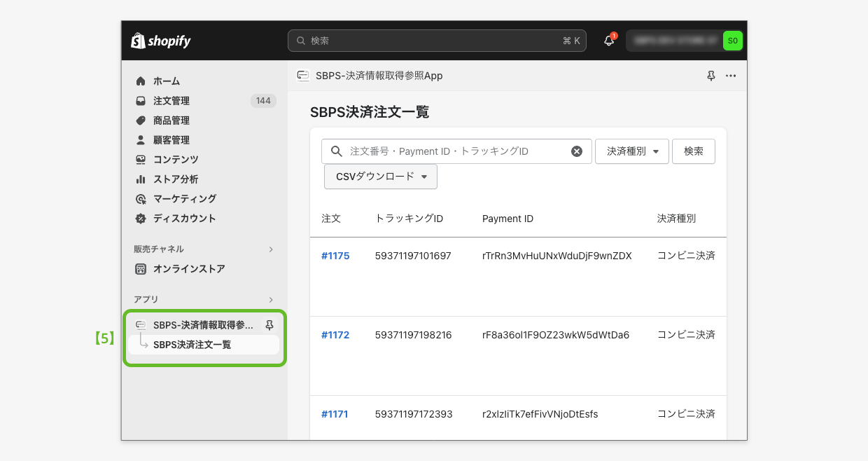Viewport: 868px width, 461px height.
Task: Pin the app using the header pin icon
Action: [711, 76]
